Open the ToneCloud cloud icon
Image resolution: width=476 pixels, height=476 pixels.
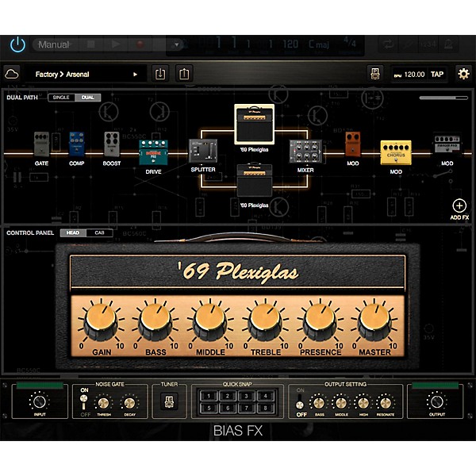[x=12, y=74]
